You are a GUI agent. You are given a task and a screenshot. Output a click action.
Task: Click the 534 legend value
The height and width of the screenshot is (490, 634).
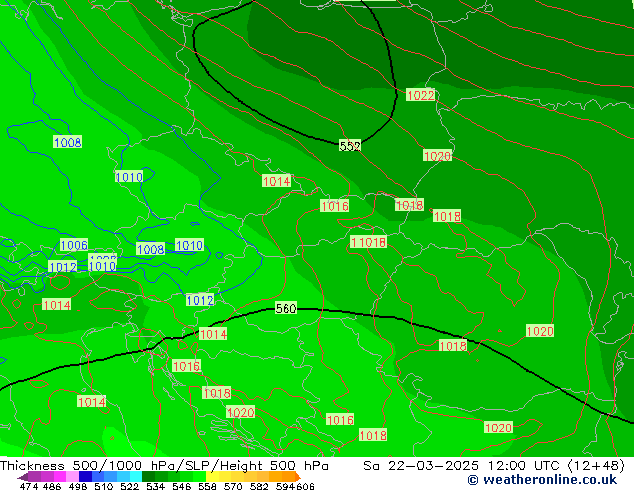155,486
